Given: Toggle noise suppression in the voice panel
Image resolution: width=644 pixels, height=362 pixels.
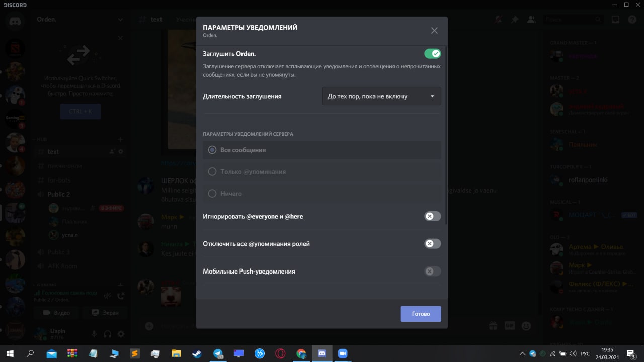Looking at the screenshot, I should (x=107, y=296).
